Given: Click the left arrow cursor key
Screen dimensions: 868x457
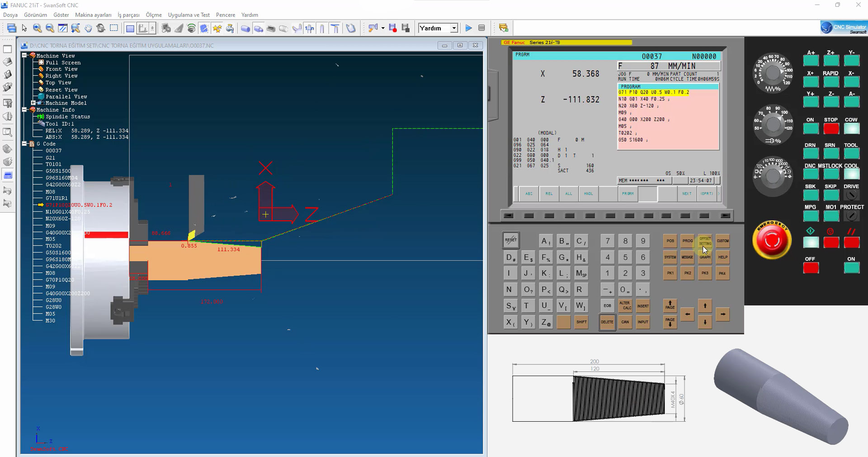Looking at the screenshot, I should pyautogui.click(x=687, y=314).
